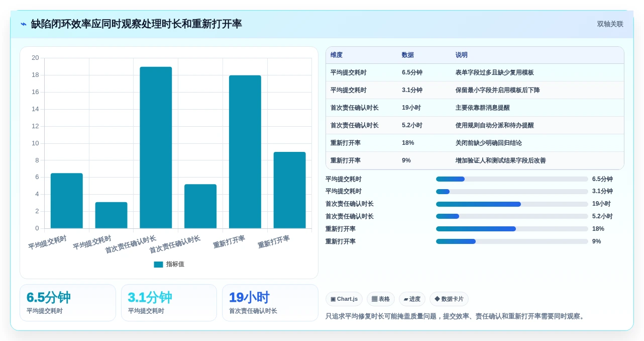Toggle the 指标值 legend color swatch

158,264
